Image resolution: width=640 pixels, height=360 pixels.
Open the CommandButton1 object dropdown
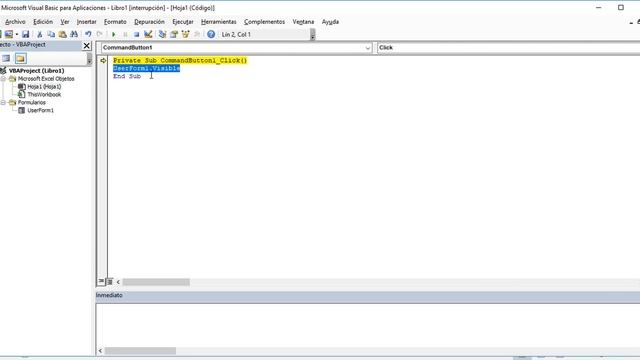pos(367,48)
